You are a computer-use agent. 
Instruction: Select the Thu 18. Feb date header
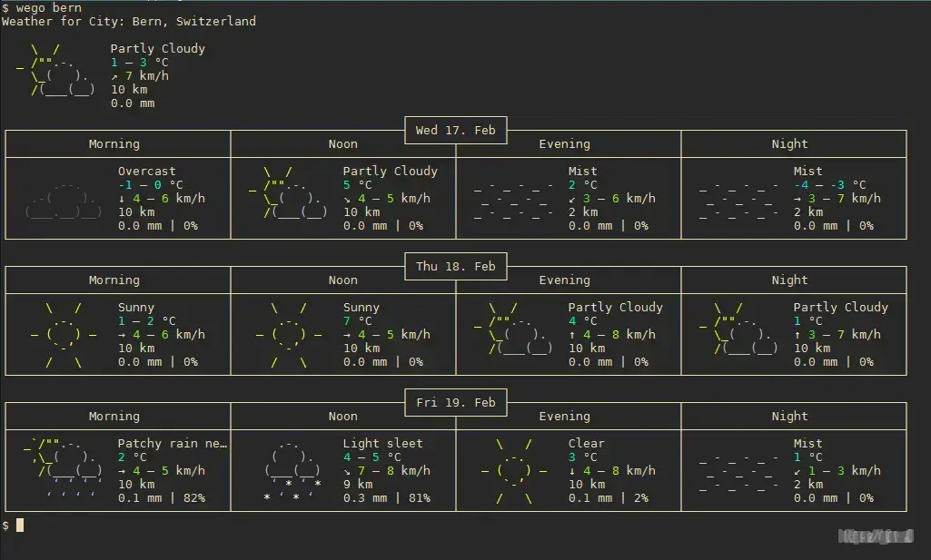[x=455, y=266]
